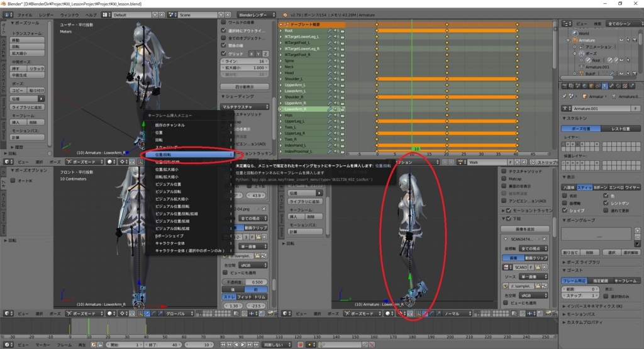Click the Blender logo icon in the header
The height and width of the screenshot is (349, 644).
tap(285, 15)
